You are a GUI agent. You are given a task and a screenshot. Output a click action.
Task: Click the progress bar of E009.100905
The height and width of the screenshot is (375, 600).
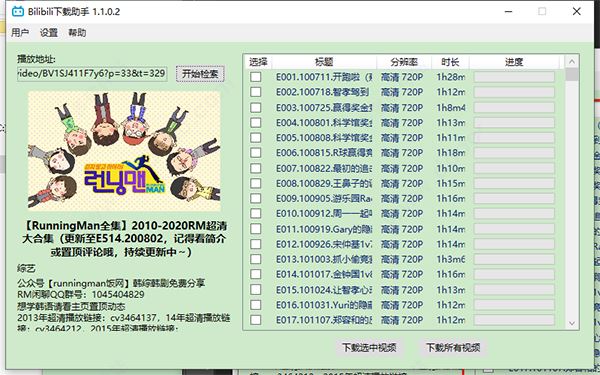[x=514, y=198]
